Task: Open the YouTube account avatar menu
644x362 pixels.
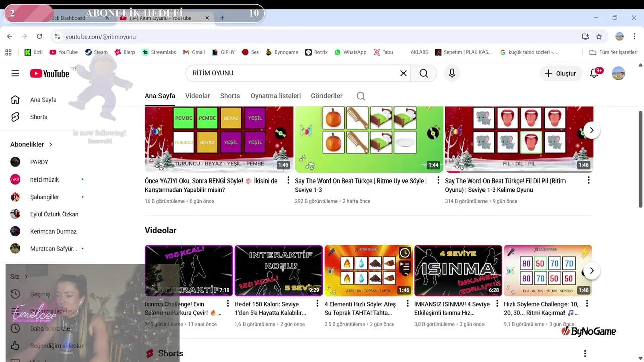Action: pyautogui.click(x=618, y=73)
